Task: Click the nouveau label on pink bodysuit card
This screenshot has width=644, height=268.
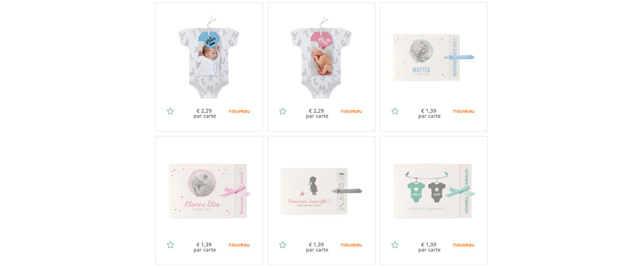Action: (352, 111)
